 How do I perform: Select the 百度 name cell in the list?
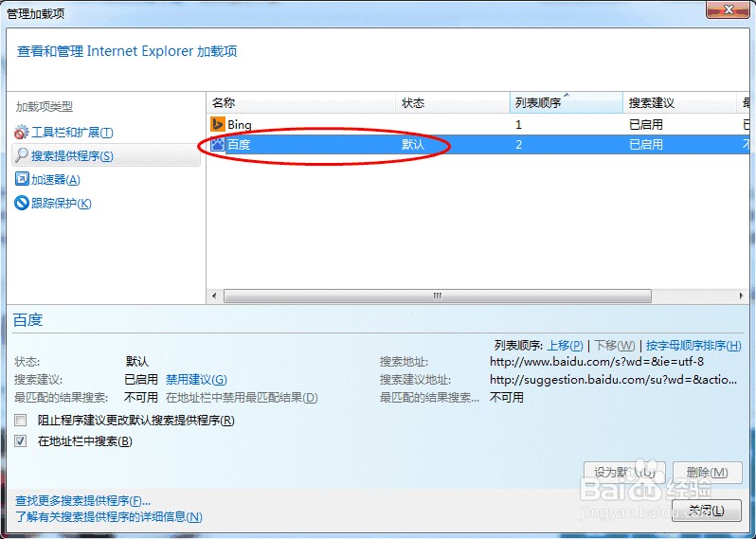coord(239,144)
